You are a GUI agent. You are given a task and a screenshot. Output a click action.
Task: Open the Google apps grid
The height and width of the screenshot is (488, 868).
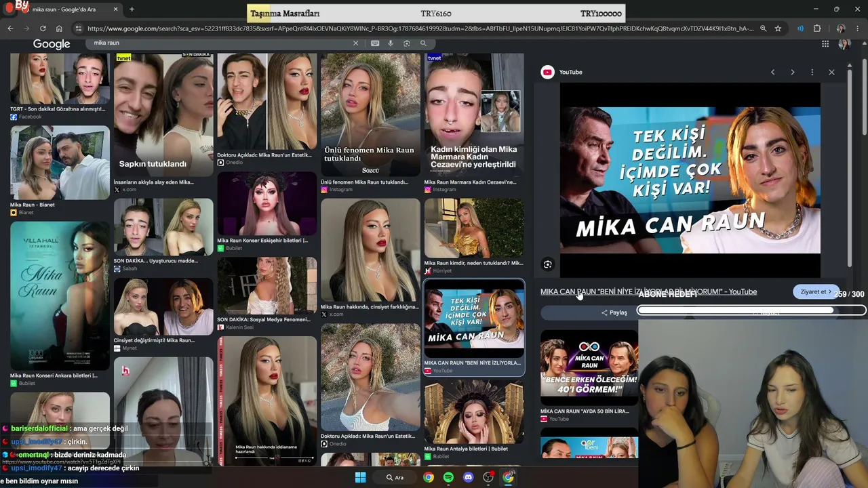(825, 44)
